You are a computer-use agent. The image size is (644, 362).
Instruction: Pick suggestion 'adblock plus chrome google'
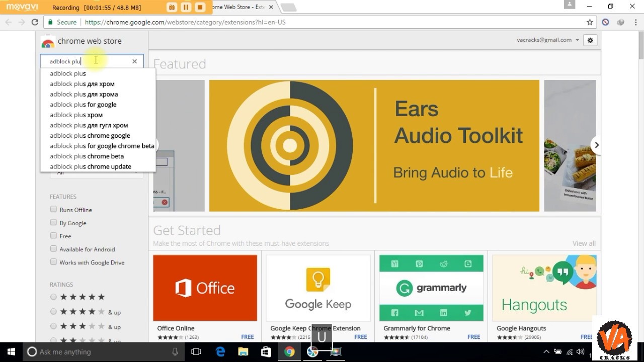pos(98,136)
